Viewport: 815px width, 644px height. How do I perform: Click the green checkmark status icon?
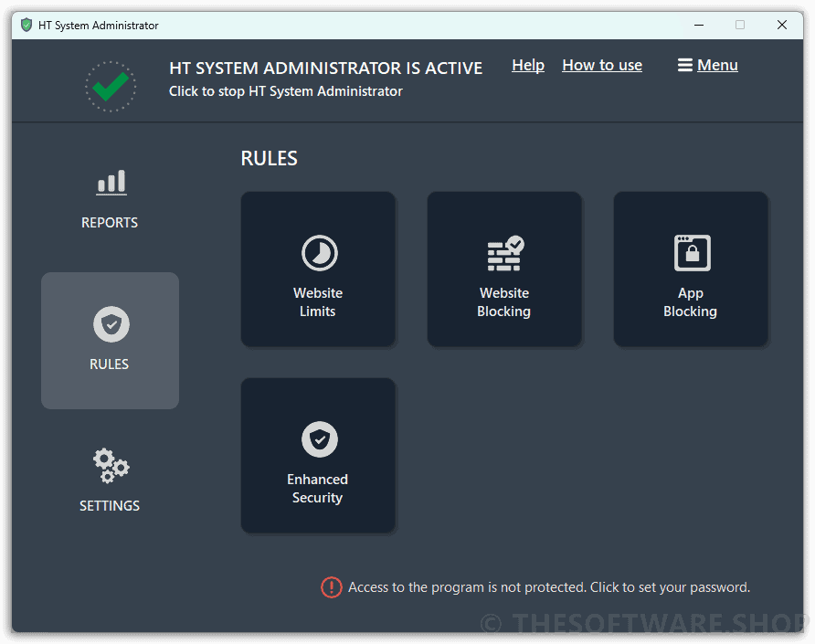111,86
